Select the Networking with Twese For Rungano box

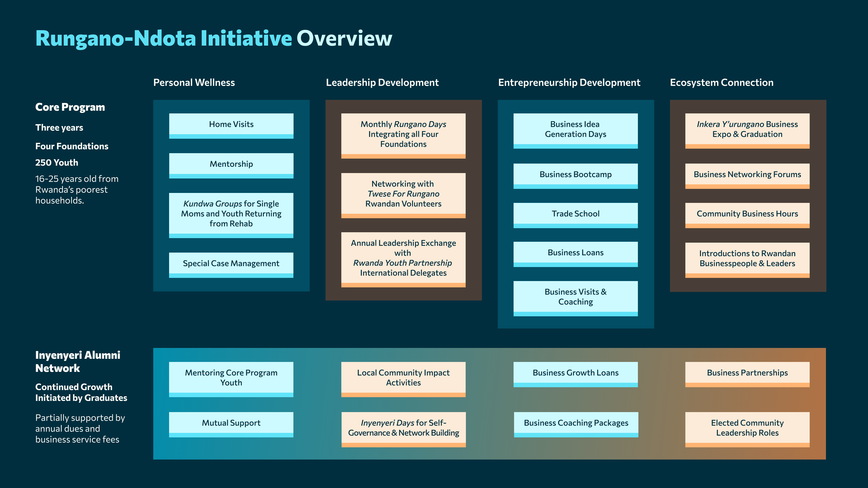(403, 195)
